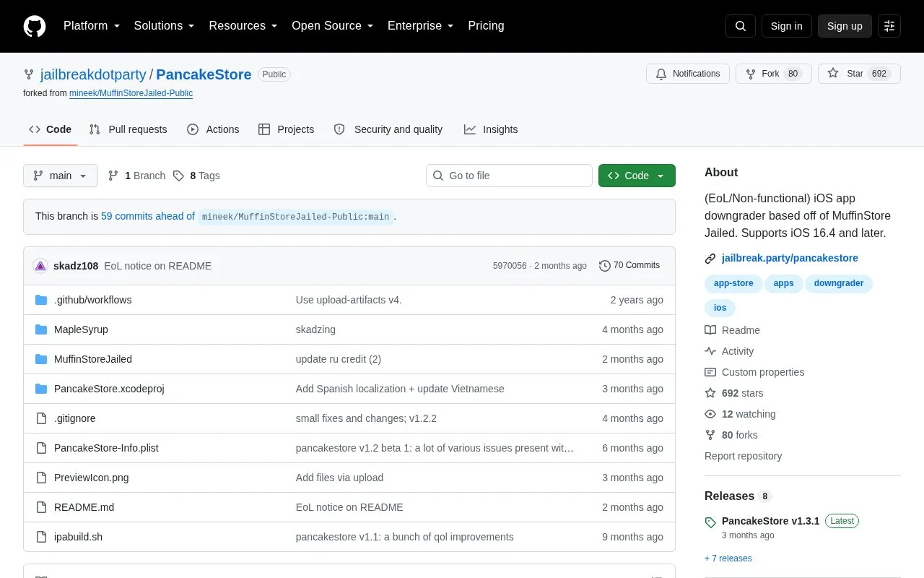924x578 pixels.
Task: Click the appearance settings icon beside Sign up
Action: [x=889, y=26]
